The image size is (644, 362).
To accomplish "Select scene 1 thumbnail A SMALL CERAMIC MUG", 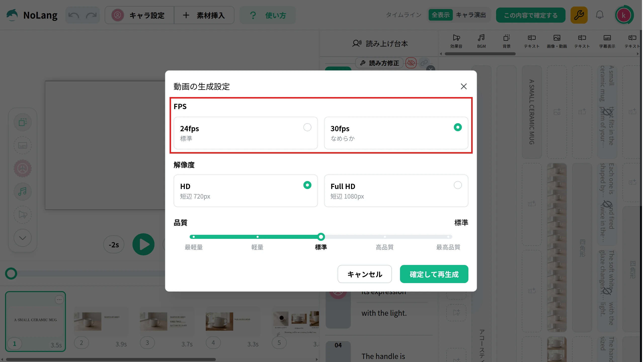I will click(35, 322).
